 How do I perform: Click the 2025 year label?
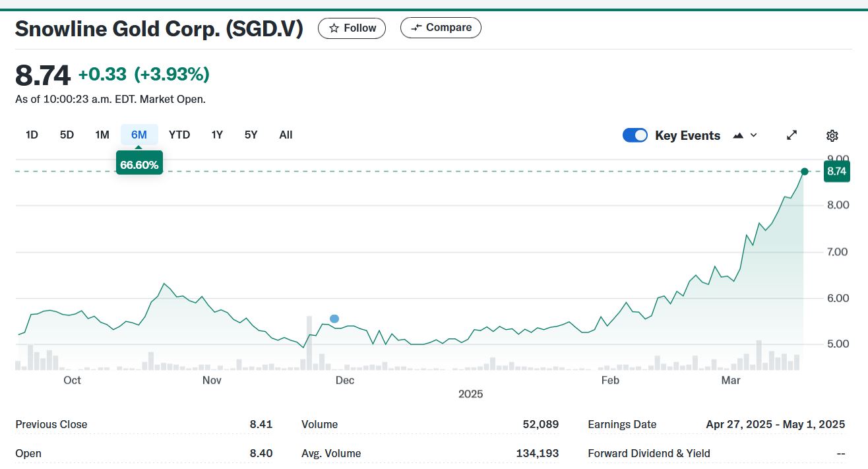coord(470,394)
